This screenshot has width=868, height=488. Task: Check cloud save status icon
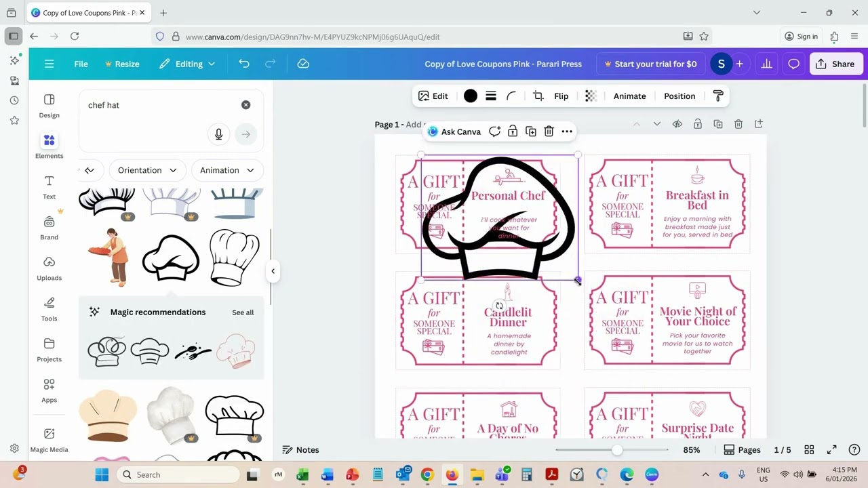303,64
